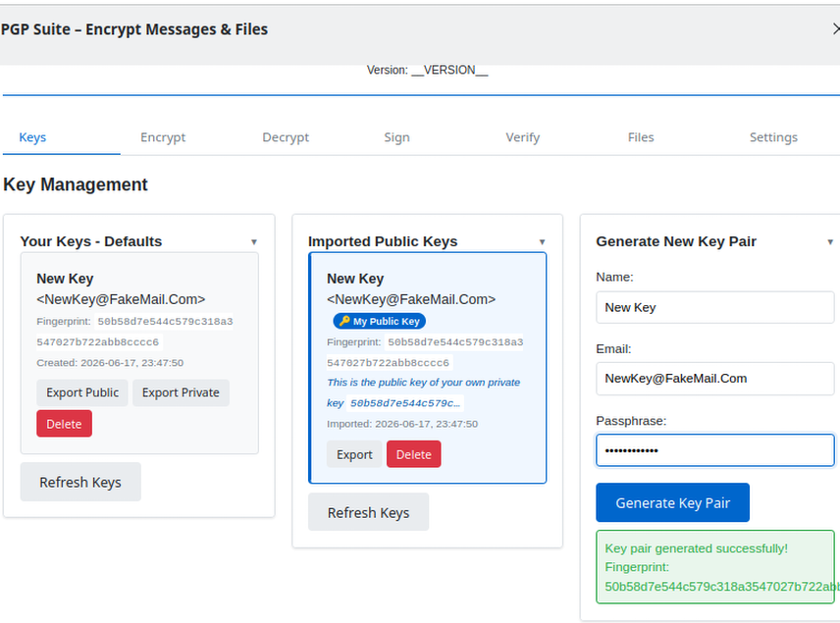The height and width of the screenshot is (623, 840).
Task: Click the Your Keys - Defaults panel title
Action: 91,241
